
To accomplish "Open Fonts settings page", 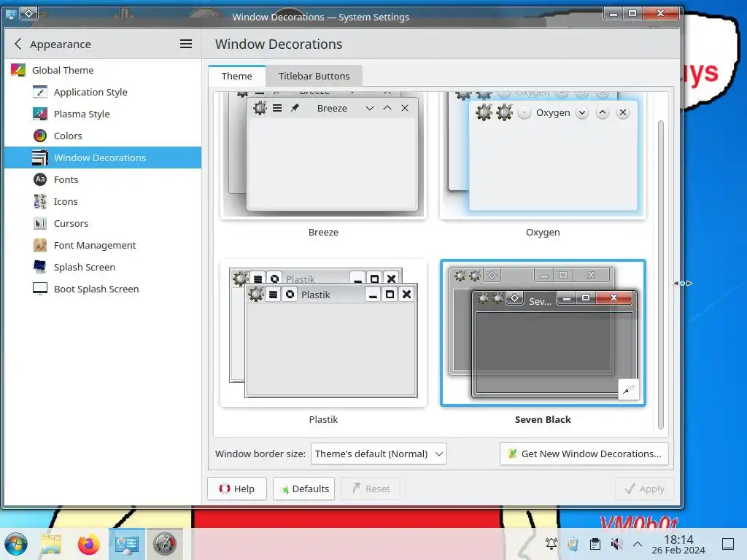I will pos(103,179).
